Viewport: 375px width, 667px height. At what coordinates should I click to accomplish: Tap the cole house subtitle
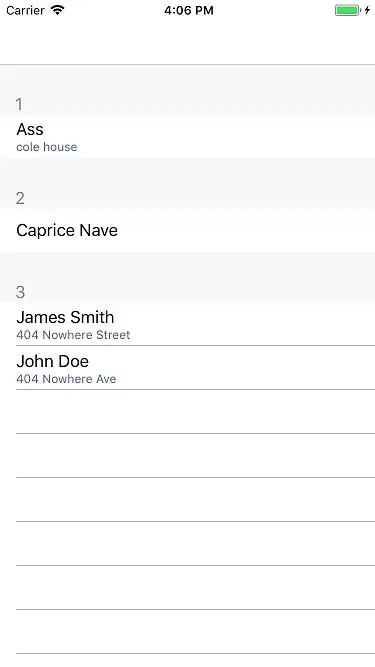tap(47, 147)
